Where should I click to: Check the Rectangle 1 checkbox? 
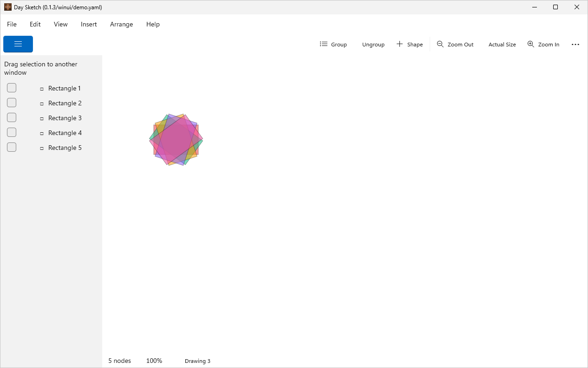[12, 88]
